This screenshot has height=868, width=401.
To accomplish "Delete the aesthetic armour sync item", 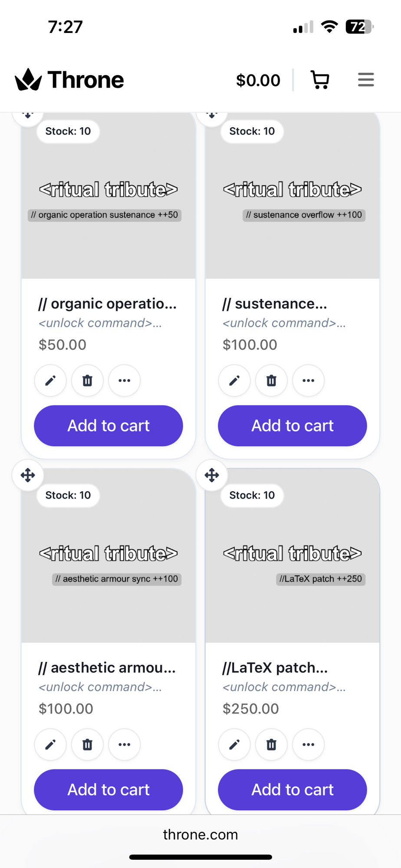I will pos(87,745).
